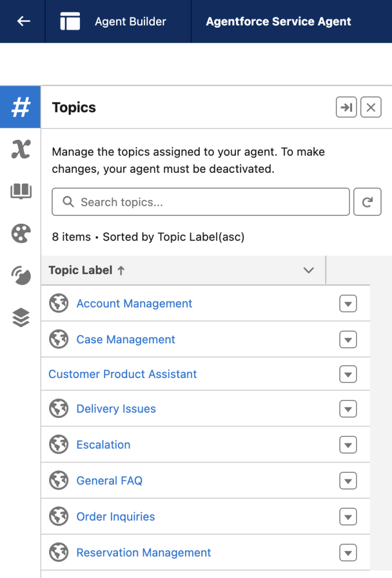The width and height of the screenshot is (392, 578).
Task: Open the layers stack icon in the sidebar
Action: 20,317
